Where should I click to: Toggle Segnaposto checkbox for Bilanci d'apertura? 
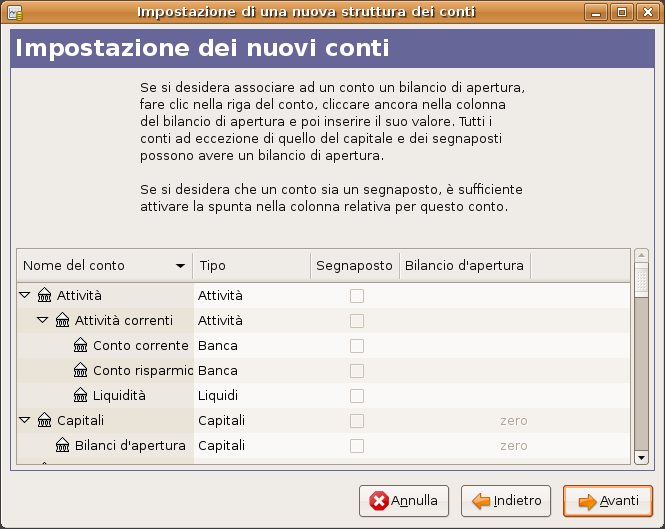[357, 446]
